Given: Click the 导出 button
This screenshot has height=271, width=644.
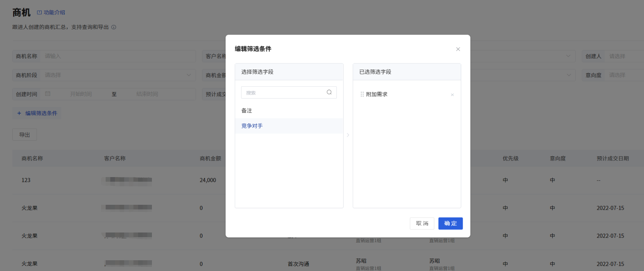Looking at the screenshot, I should (25, 135).
